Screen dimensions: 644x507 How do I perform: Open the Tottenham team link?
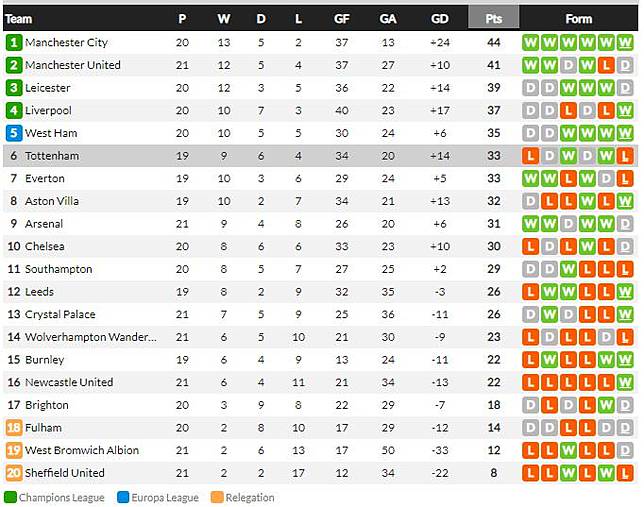pos(51,156)
